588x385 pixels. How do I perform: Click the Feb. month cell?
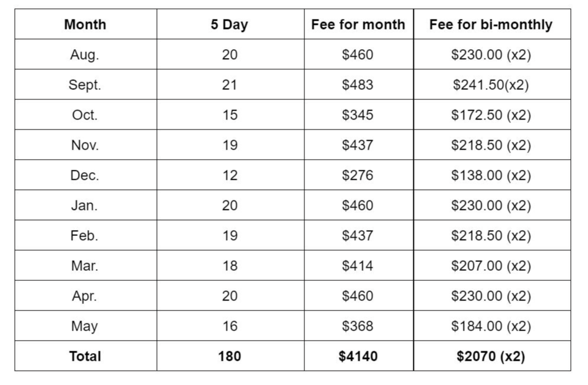pos(85,235)
